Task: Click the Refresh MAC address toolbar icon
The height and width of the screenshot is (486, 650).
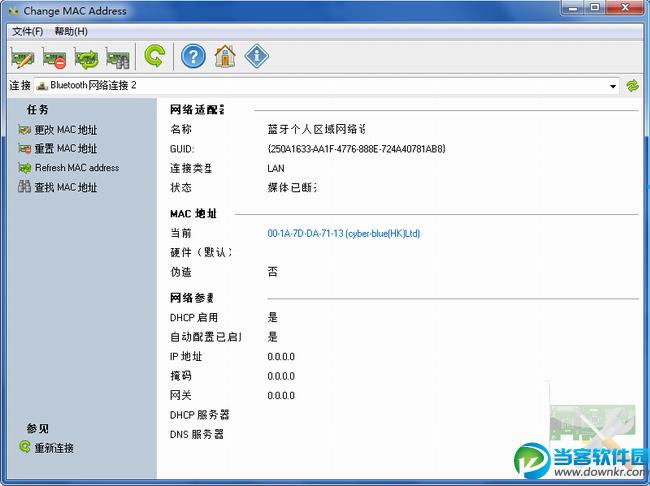Action: [86, 57]
